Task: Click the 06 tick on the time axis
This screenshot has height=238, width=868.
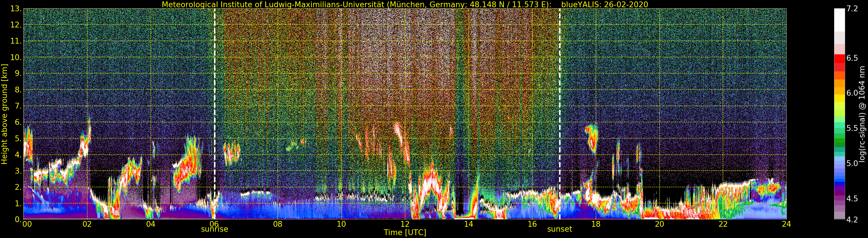Action: click(214, 224)
